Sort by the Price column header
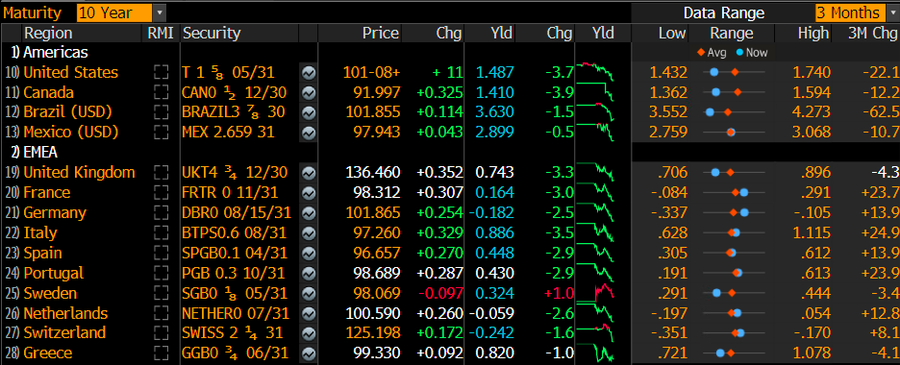 [x=380, y=33]
